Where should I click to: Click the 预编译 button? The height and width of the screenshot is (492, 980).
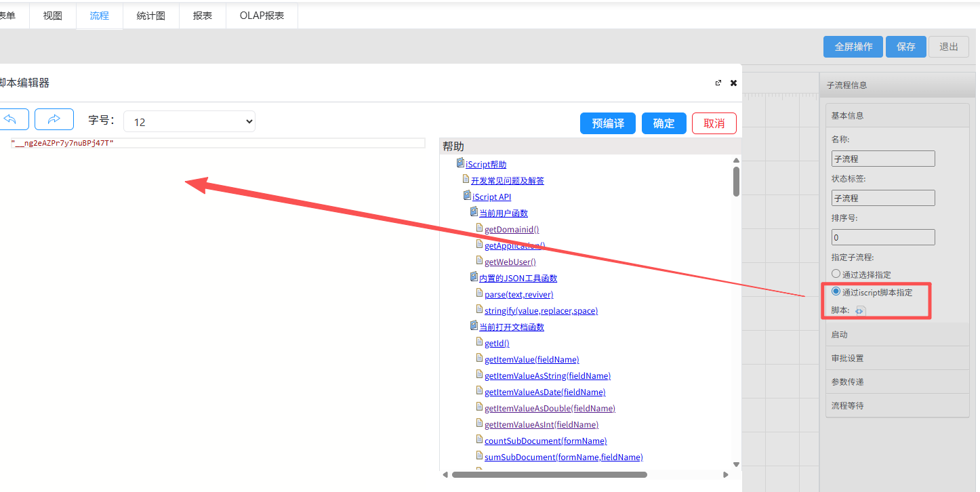608,123
